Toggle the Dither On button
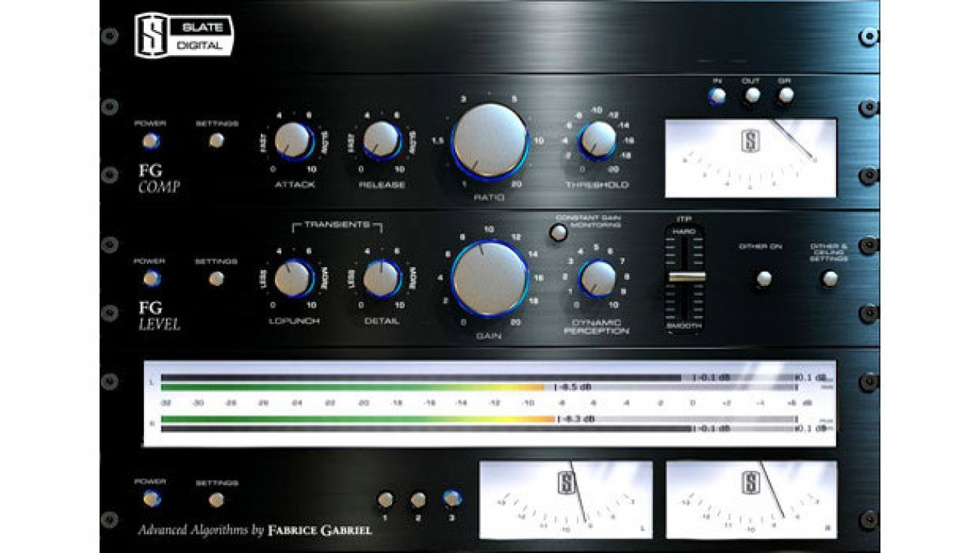Image resolution: width=980 pixels, height=553 pixels. pyautogui.click(x=764, y=278)
